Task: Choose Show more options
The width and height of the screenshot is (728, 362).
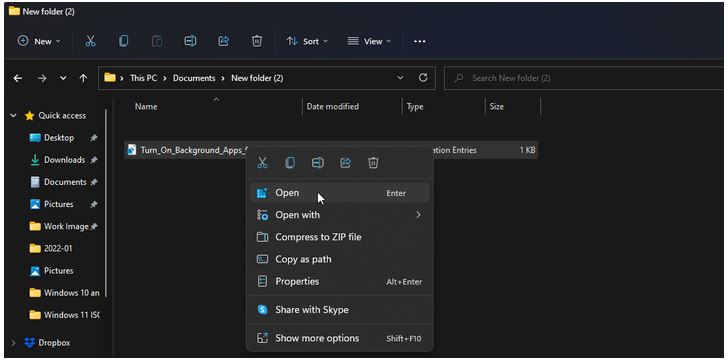Action: [x=339, y=338]
